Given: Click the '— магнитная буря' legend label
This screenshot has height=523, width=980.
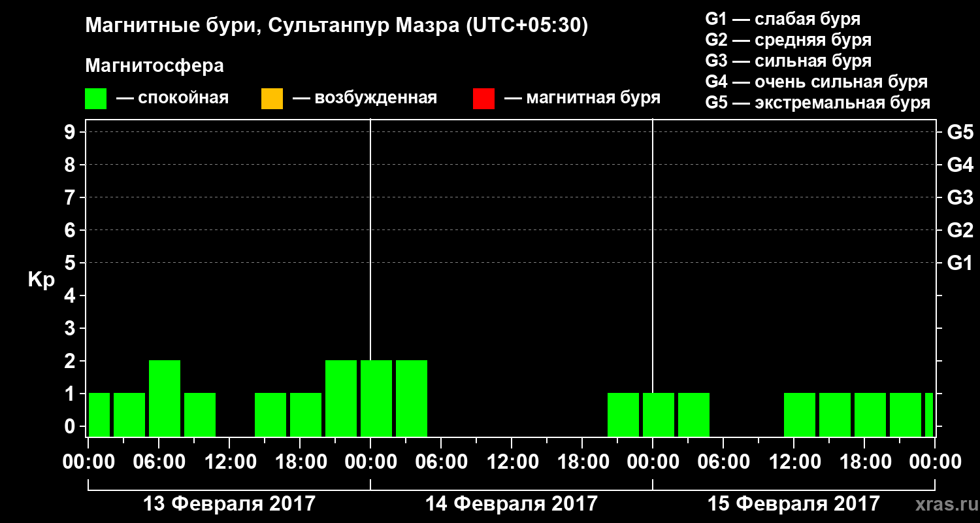Looking at the screenshot, I should (582, 98).
